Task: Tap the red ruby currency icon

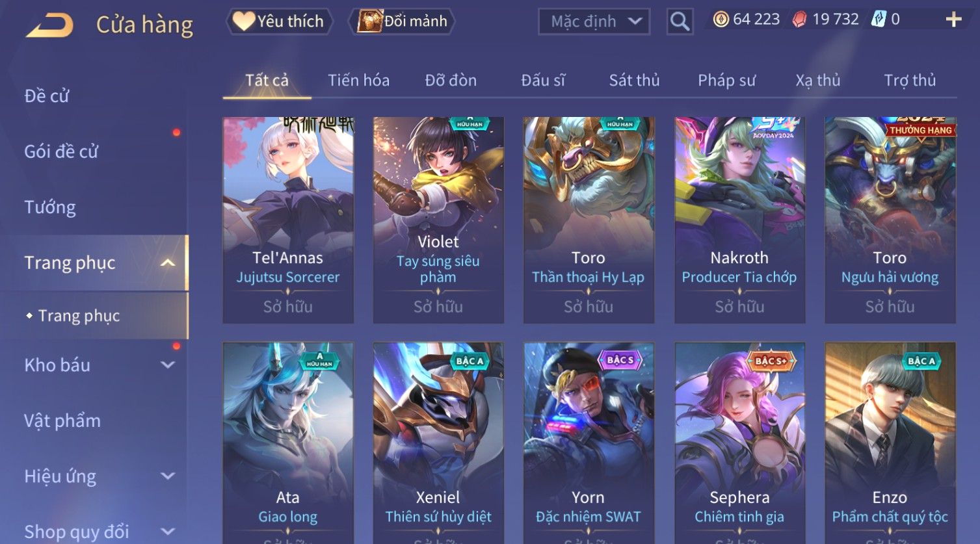Action: [799, 19]
